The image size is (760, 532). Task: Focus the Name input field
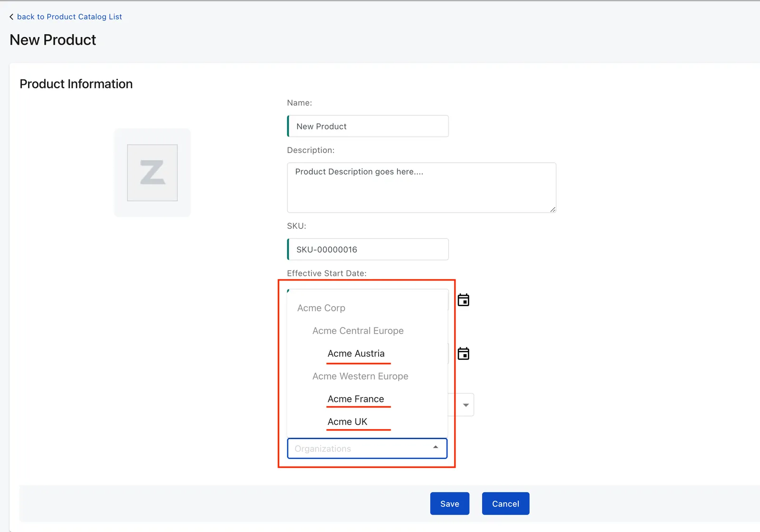pyautogui.click(x=368, y=126)
